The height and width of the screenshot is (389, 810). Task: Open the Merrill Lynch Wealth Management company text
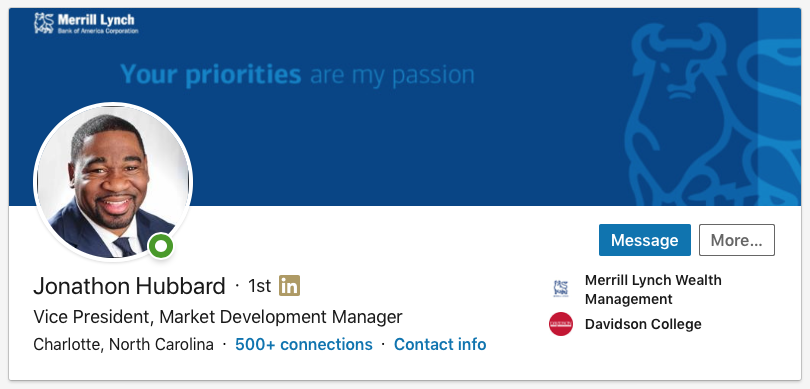(x=653, y=289)
